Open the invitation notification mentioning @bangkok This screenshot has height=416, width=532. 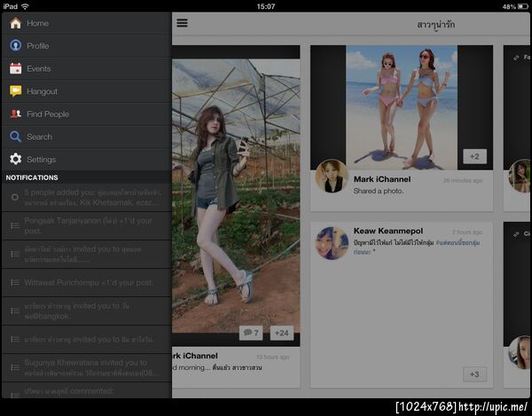87,310
